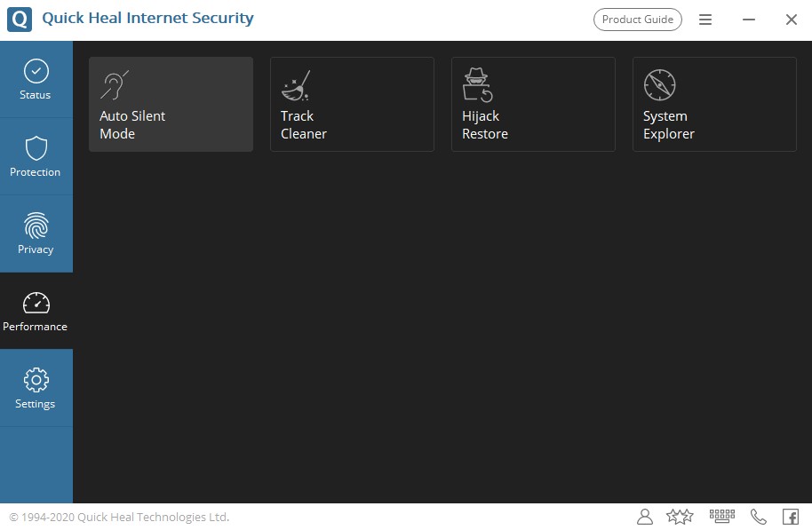Click the phone support icon
This screenshot has height=530, width=812.
click(758, 517)
